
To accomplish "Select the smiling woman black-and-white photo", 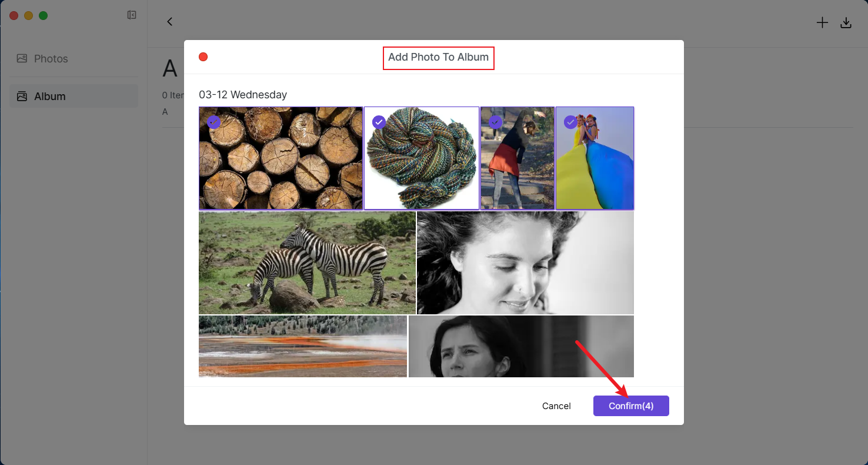I will click(525, 263).
